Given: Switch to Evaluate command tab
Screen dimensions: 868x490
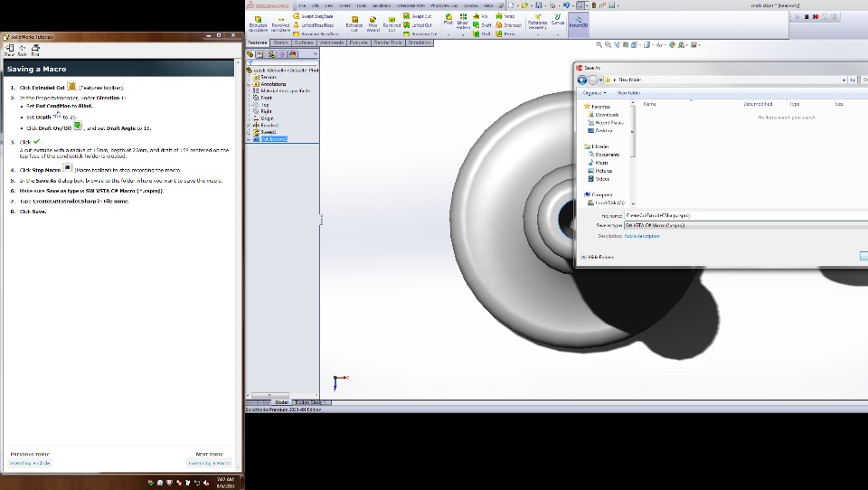Looking at the screenshot, I should pyautogui.click(x=358, y=42).
